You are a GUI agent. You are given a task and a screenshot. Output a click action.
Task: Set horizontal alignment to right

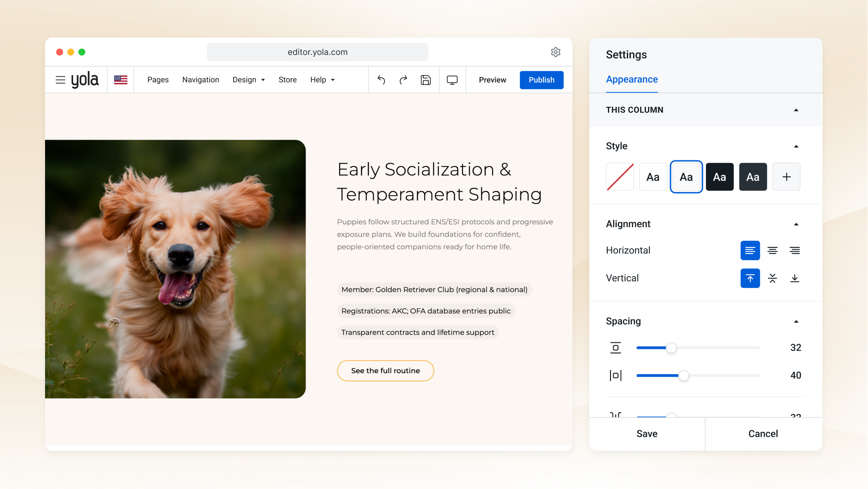point(795,250)
